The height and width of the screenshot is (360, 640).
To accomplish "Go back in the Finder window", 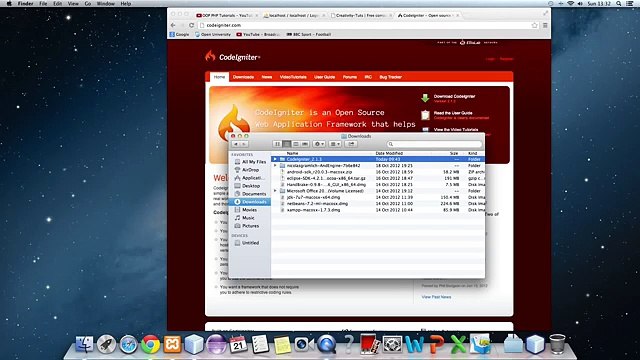I will coord(236,144).
